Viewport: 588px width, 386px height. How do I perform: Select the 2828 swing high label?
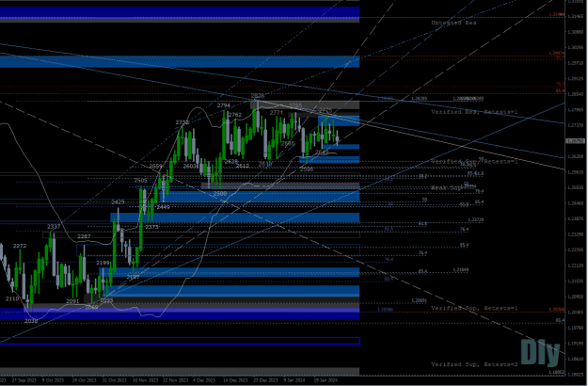[257, 96]
